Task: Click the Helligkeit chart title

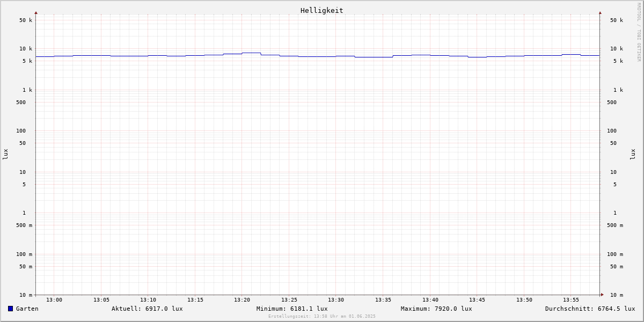Action: [x=322, y=10]
